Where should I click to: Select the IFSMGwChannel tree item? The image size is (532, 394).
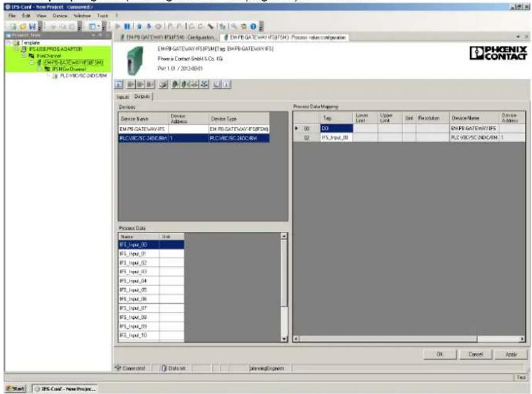tap(68, 69)
